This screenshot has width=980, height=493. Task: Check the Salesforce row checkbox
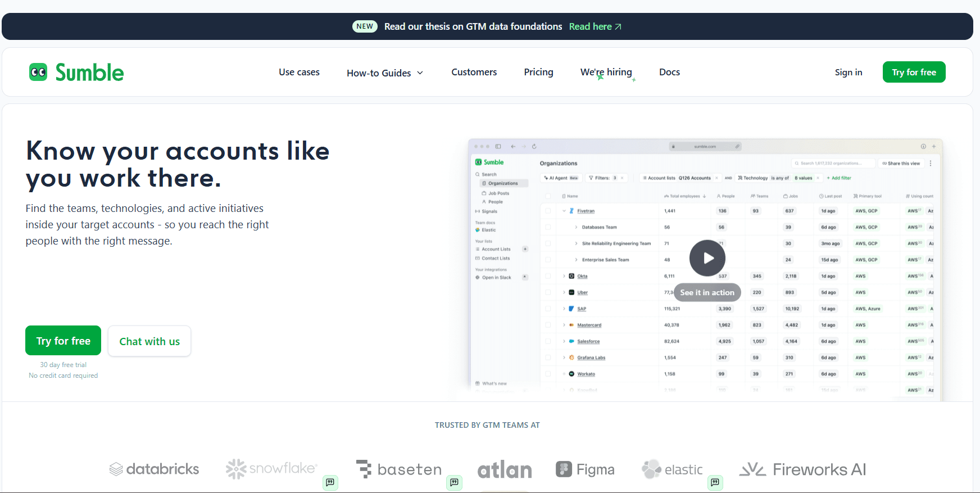(x=548, y=342)
